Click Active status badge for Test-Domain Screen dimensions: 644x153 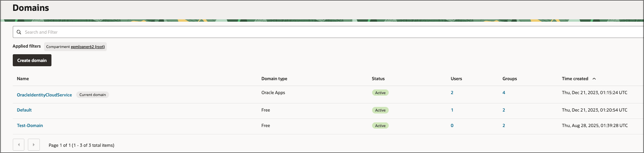[x=380, y=125]
